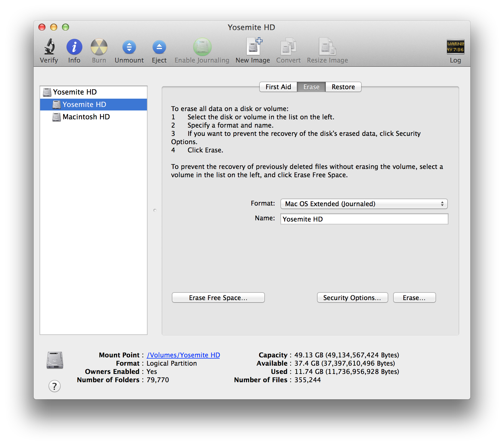Click the Erase Free Space button

pyautogui.click(x=218, y=298)
